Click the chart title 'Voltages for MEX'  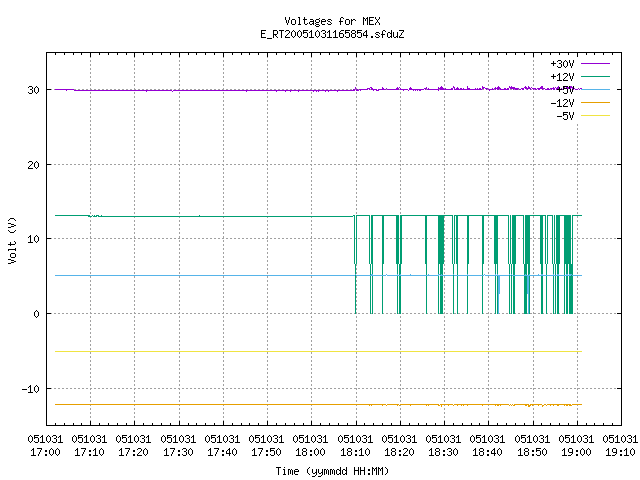coord(332,21)
